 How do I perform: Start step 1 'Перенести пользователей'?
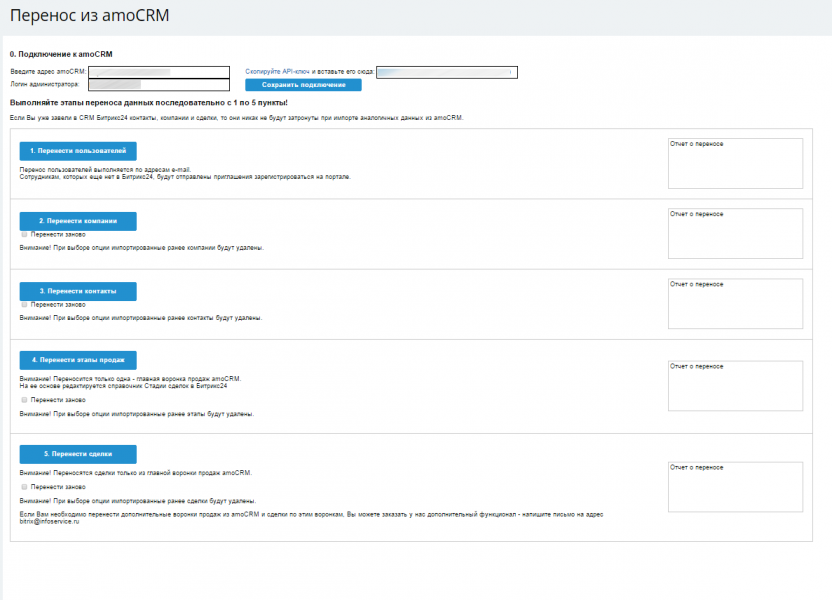click(x=78, y=151)
